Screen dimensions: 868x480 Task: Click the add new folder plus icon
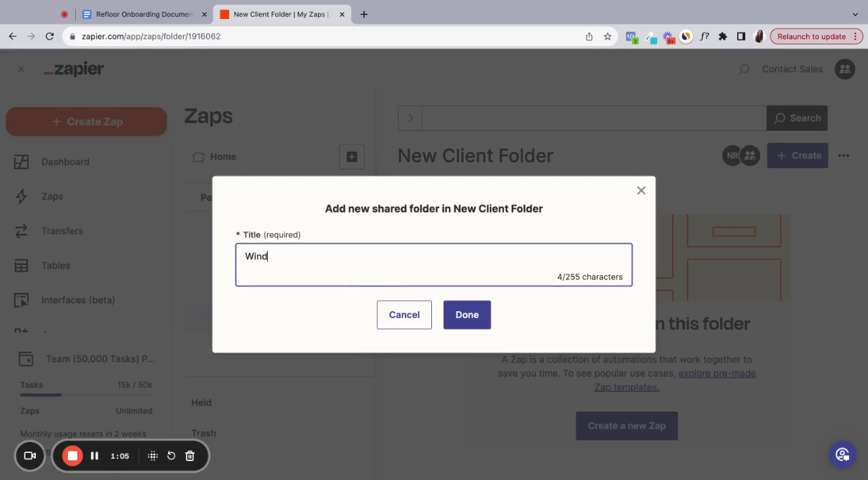click(351, 157)
